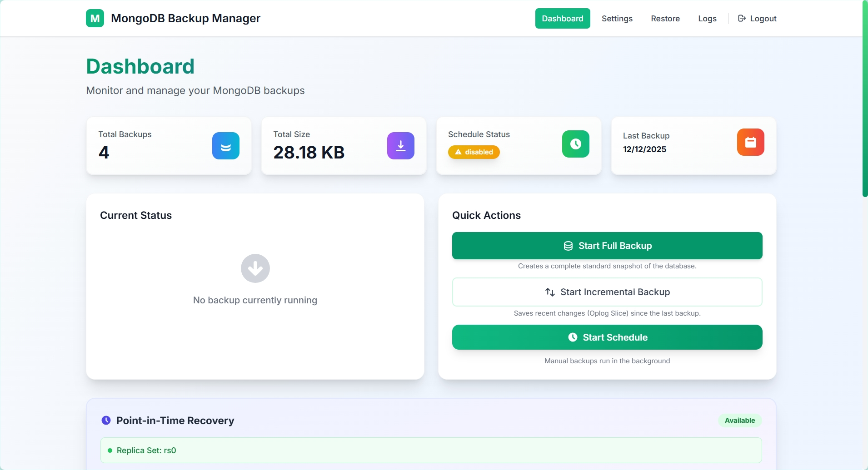Click the calendar icon on Last Backup card

pyautogui.click(x=750, y=142)
